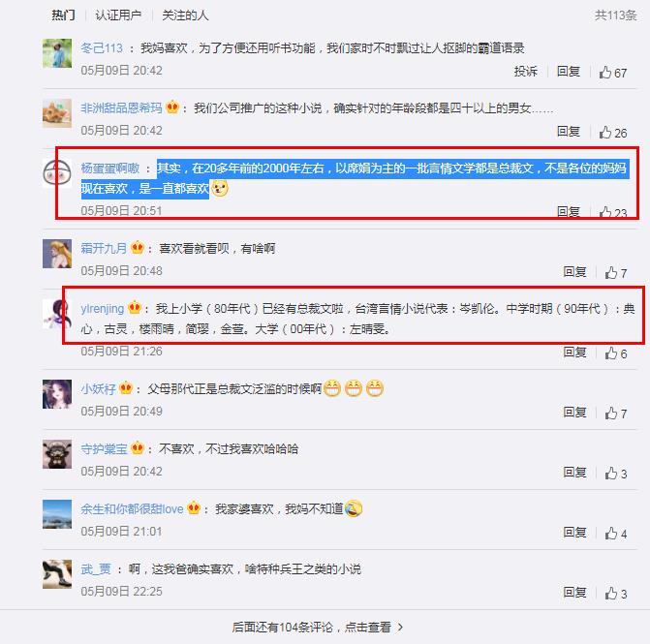This screenshot has height=644, width=650.
Task: Like ylrenjing's comment with 6 likes
Action: tap(615, 353)
